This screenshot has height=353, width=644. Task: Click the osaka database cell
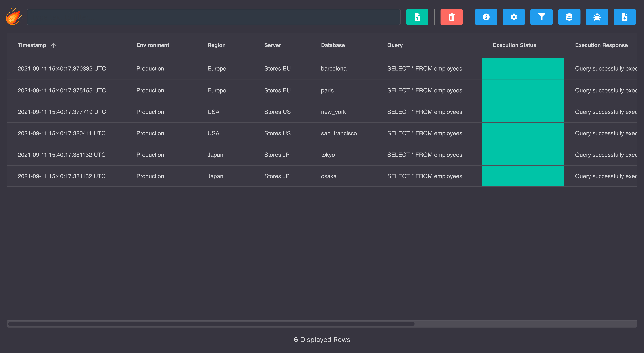tap(329, 176)
